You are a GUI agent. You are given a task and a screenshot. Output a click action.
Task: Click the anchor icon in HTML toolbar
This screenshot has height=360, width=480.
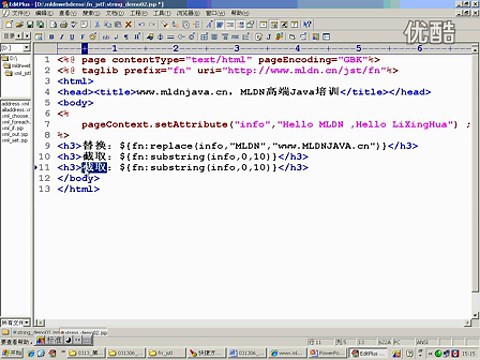160,37
